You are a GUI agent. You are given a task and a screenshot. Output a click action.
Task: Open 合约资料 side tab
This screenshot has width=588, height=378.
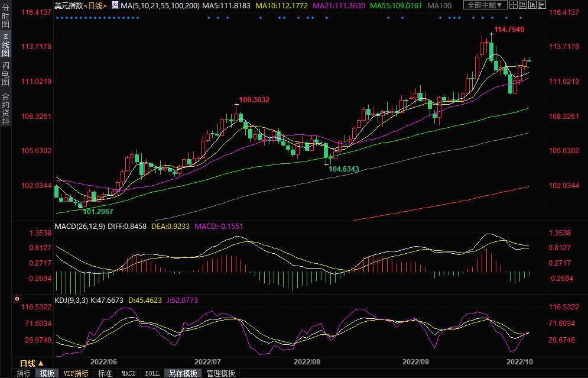[x=5, y=109]
